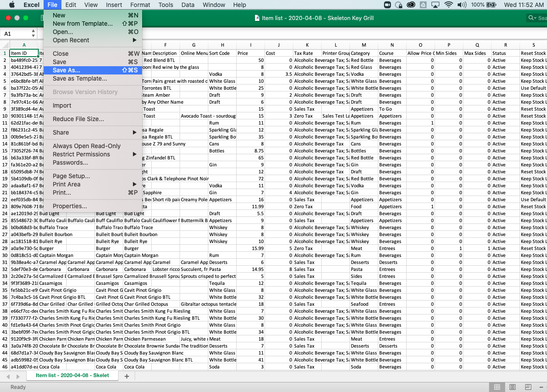This screenshot has width=547, height=392.
Task: Open the Window menu
Action: (214, 5)
